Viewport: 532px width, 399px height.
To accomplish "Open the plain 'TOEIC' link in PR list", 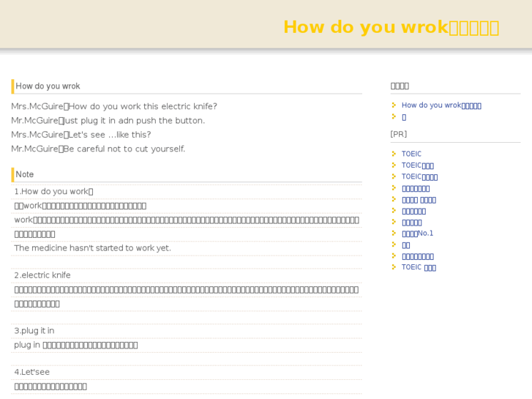I will tap(411, 154).
